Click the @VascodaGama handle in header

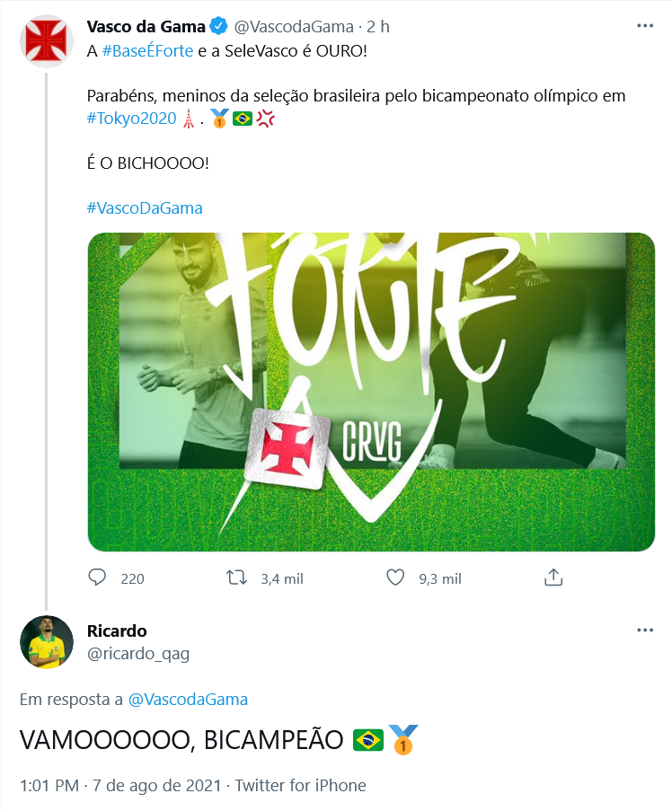[294, 26]
